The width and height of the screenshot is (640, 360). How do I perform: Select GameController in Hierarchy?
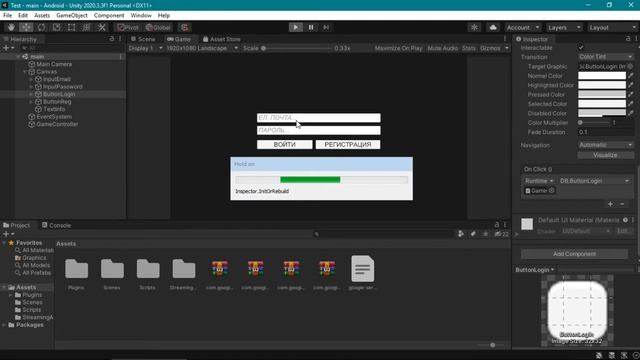point(57,124)
